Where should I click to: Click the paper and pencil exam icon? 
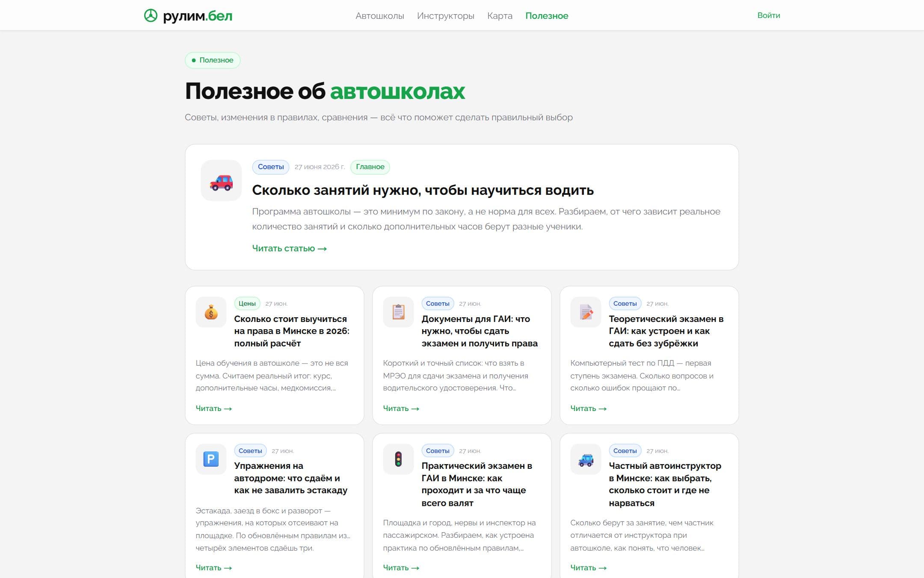tap(586, 312)
